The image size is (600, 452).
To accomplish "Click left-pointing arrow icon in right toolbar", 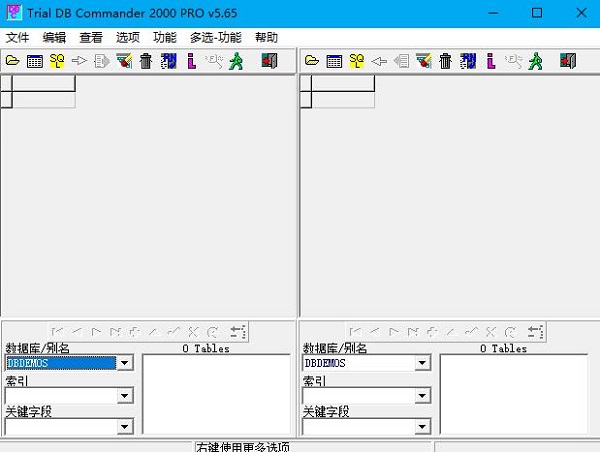I will 379,61.
